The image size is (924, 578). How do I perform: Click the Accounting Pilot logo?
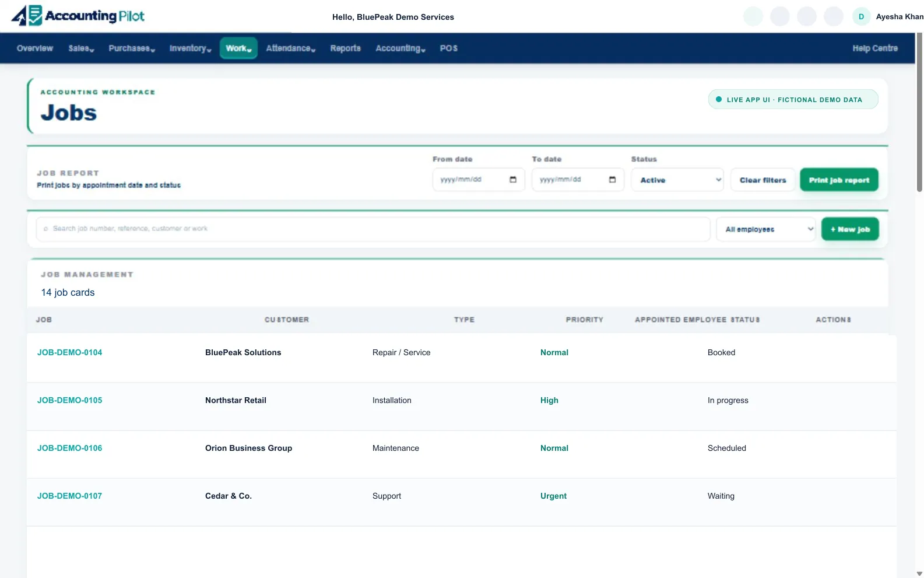78,16
